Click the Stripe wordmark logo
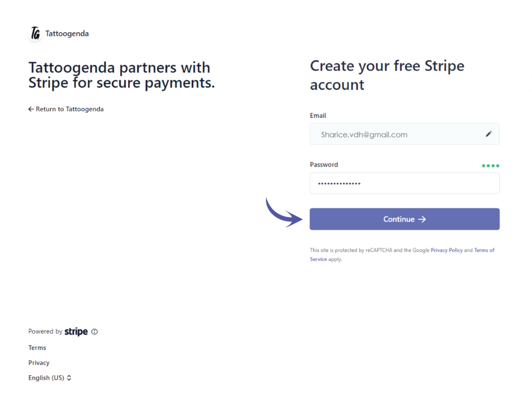This screenshot has height=399, width=532. (x=76, y=331)
